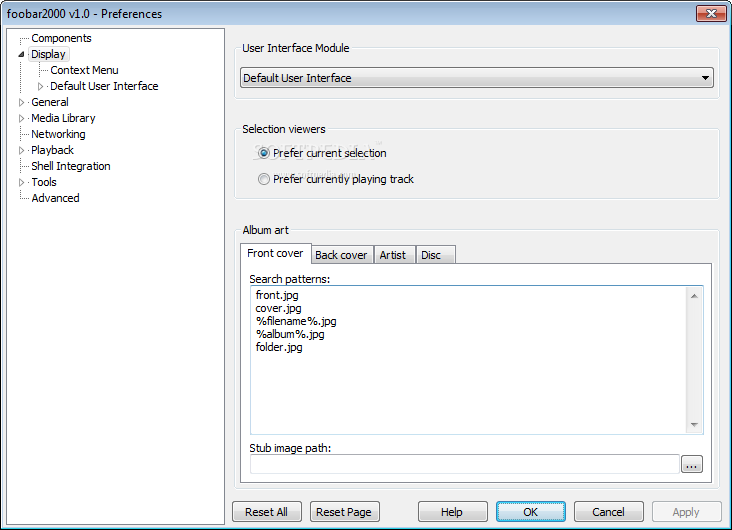Screen dimensions: 732x530
Task: Select Components in the tree
Action: coord(61,38)
